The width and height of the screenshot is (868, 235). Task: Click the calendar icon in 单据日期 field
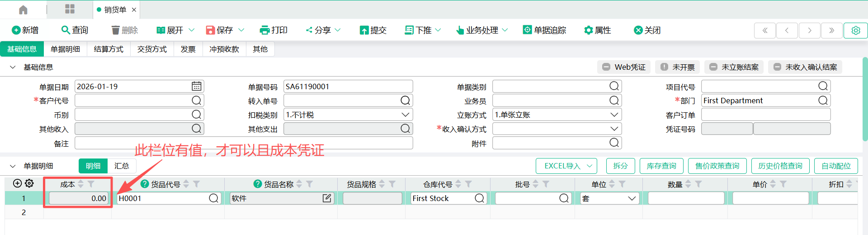[196, 86]
